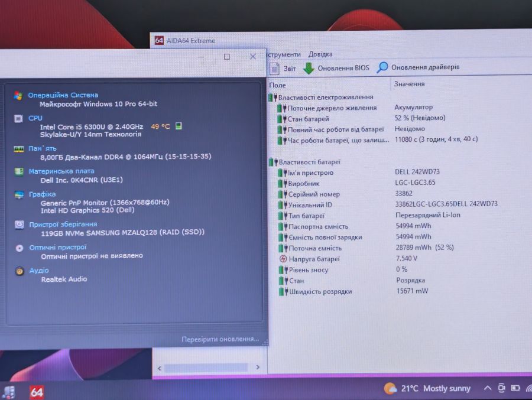The image size is (532, 400).
Task: Click the battery tray icon
Action: tap(515, 388)
